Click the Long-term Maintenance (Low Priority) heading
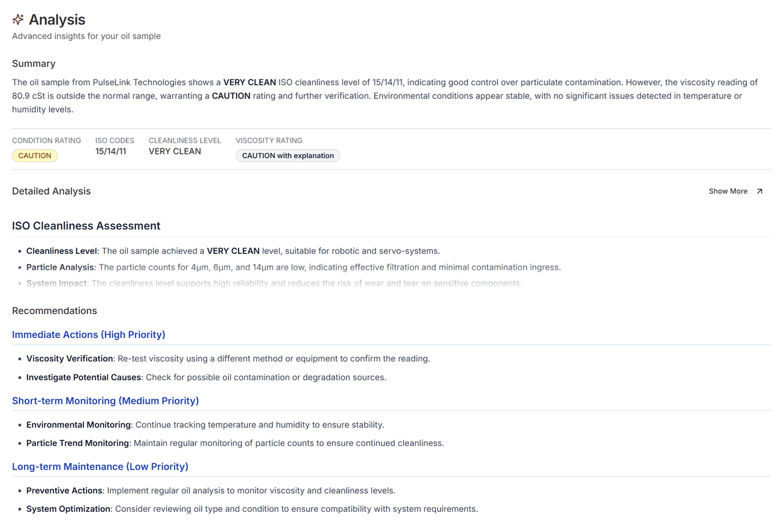The height and width of the screenshot is (532, 782). click(x=100, y=466)
